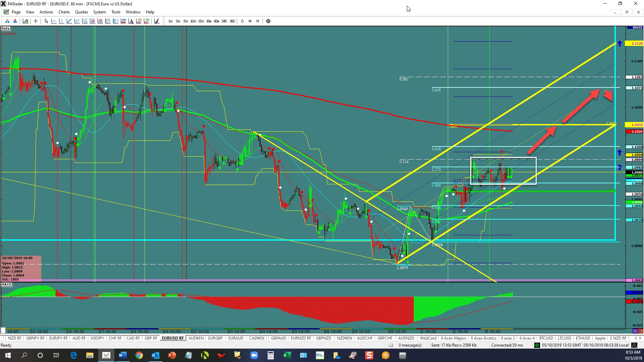Click the add-chart red plus arrows icon
Image resolution: width=644 pixels, height=362 pixels.
click(x=15, y=21)
